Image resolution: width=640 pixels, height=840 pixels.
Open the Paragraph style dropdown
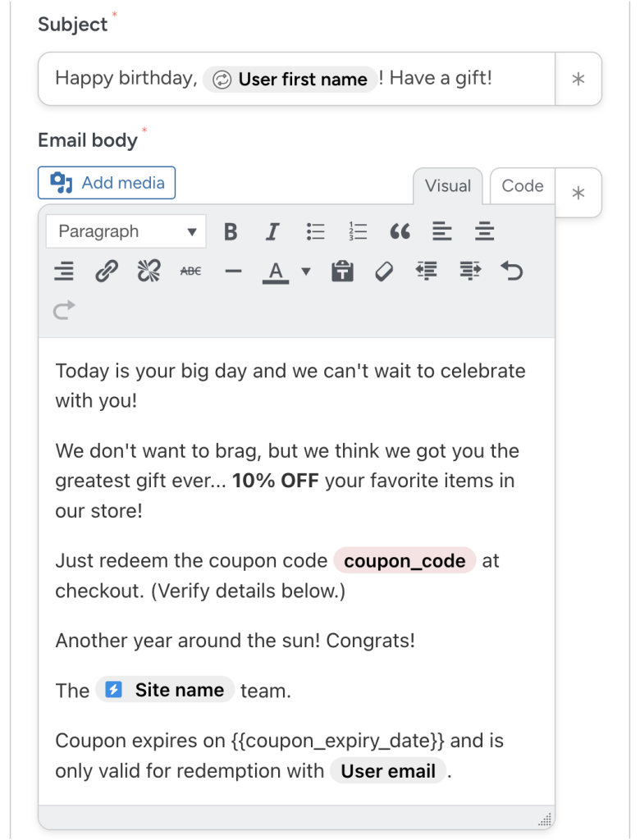125,231
